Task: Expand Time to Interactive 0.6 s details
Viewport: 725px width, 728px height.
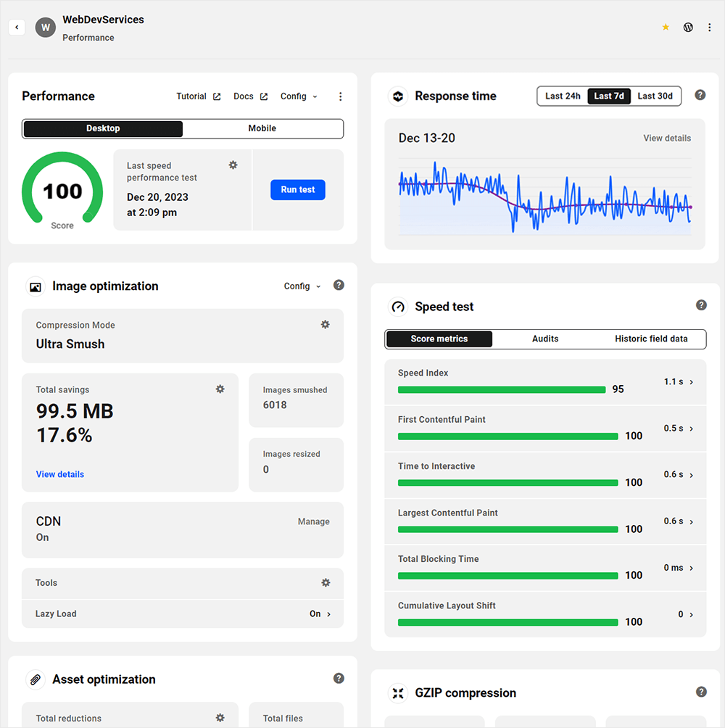Action: [678, 474]
